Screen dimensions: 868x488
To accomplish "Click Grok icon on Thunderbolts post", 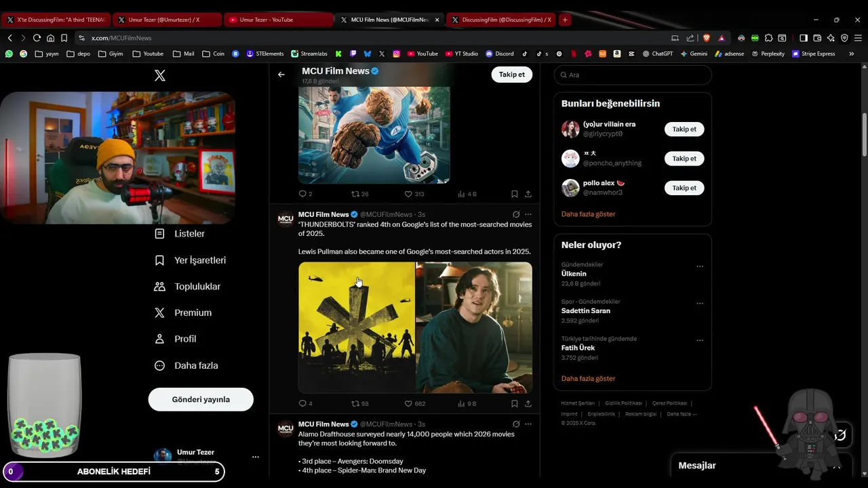I will point(516,214).
